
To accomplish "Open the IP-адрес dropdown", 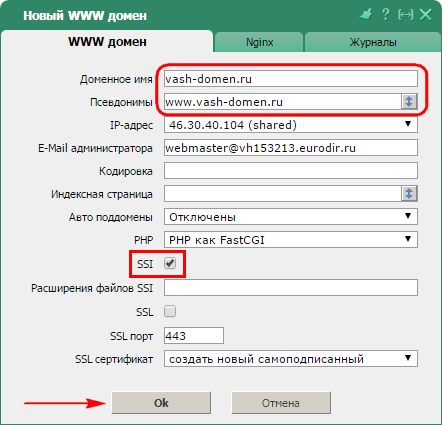I will (x=291, y=125).
